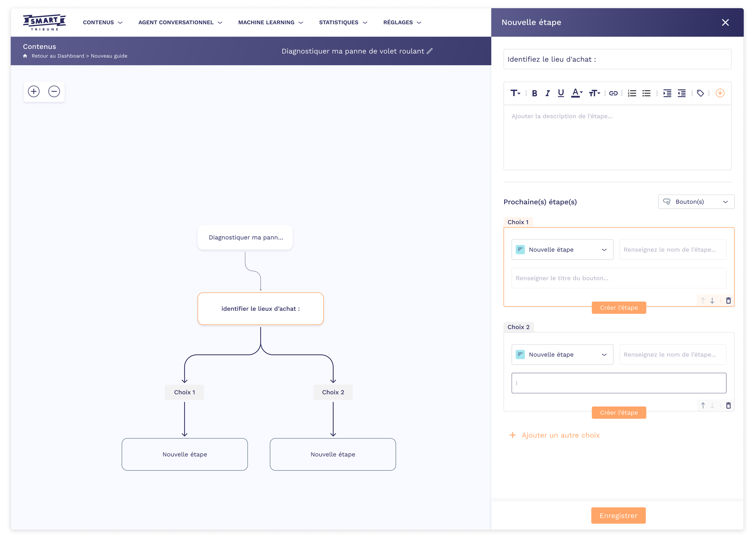This screenshot has height=541, width=756.
Task: Insert a numbered list
Action: point(631,93)
